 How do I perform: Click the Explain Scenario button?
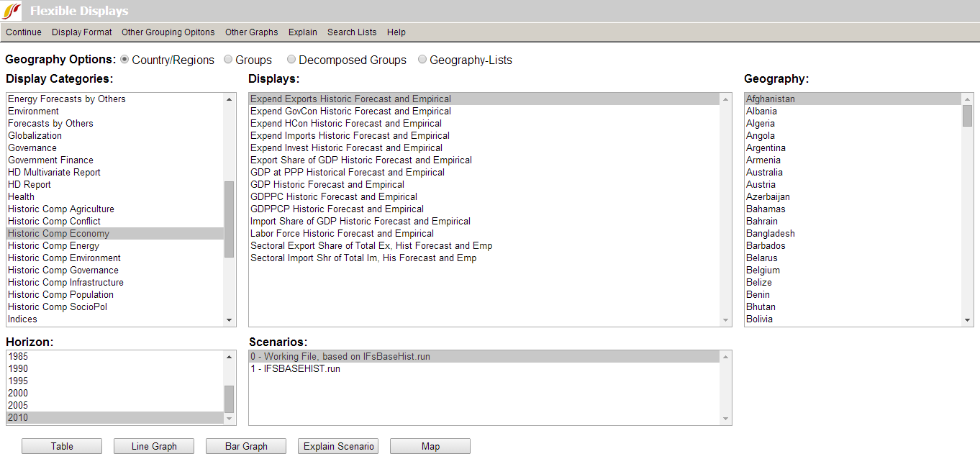coord(338,446)
